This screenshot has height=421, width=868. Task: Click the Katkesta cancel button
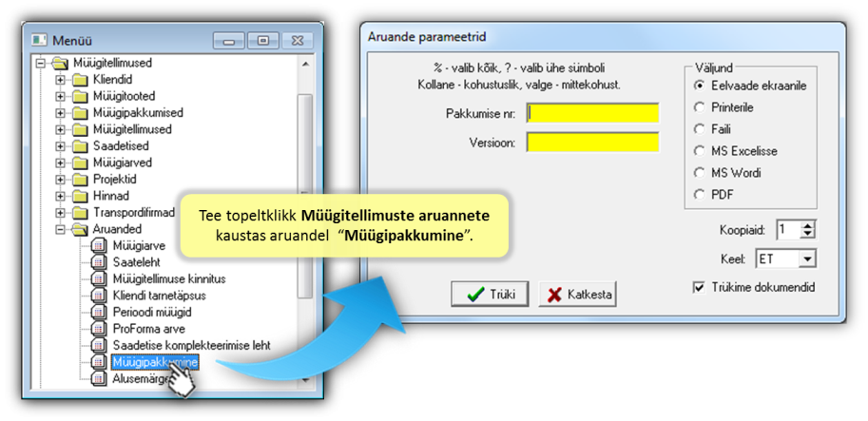pos(578,295)
